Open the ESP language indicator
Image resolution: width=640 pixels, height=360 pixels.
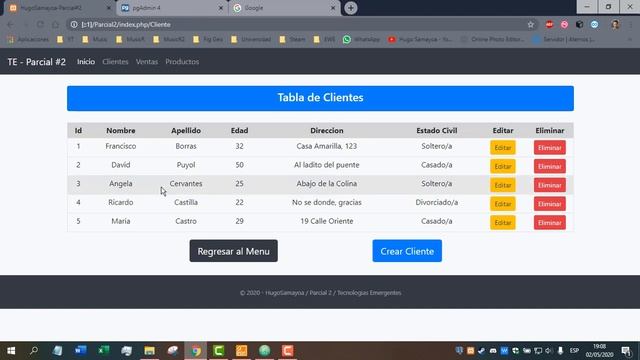(x=574, y=351)
